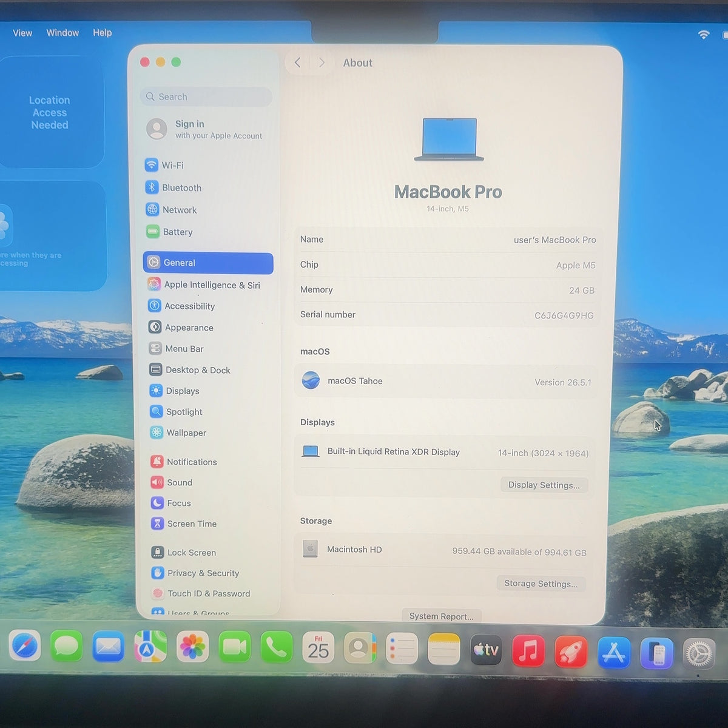Open Mail from the Dock
The image size is (728, 728).
[109, 647]
